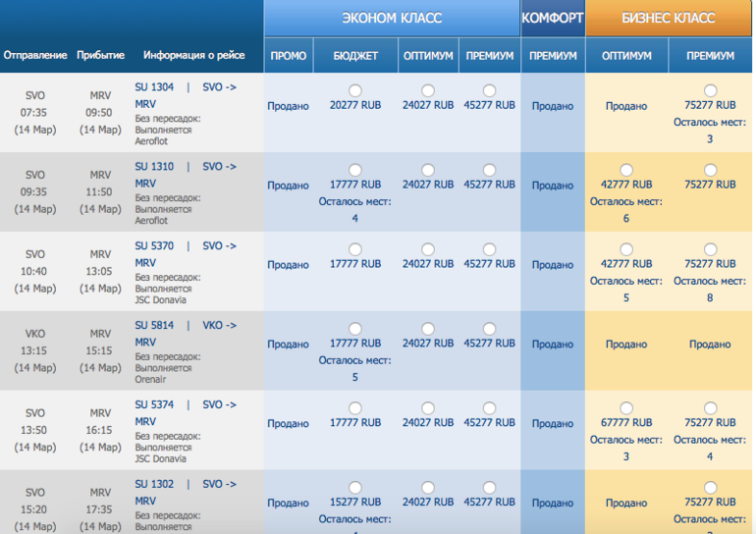The image size is (756, 534).
Task: Choose 42777 RUB Business Optimum on SU 5370
Action: point(626,249)
